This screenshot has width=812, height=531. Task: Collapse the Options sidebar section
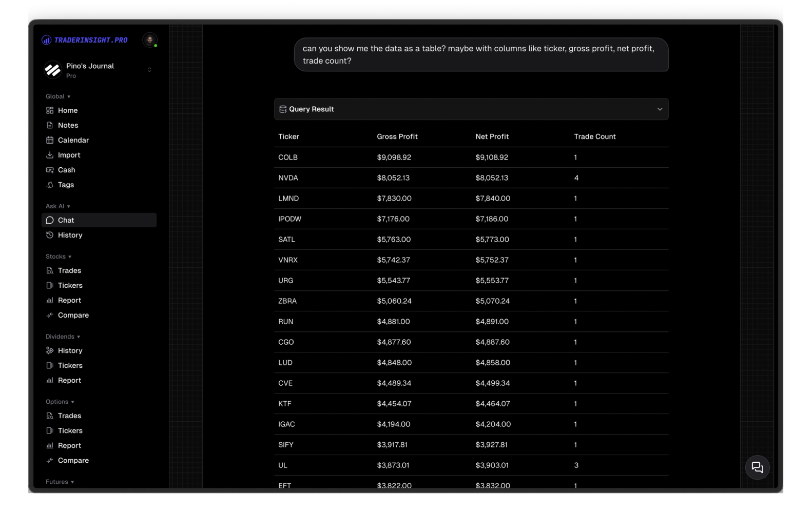[x=60, y=402]
